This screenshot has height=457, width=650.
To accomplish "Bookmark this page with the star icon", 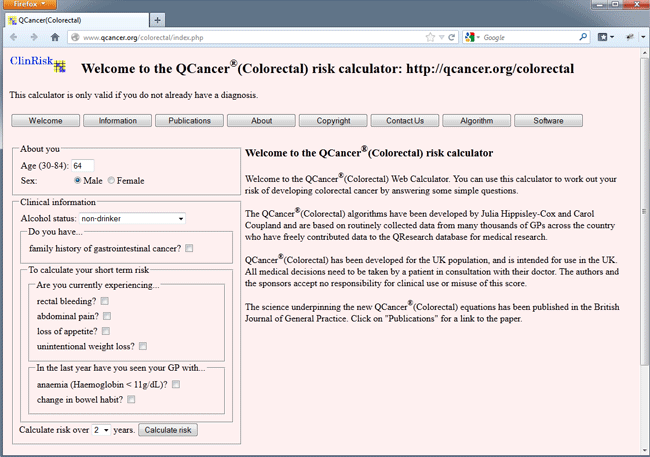I will tap(430, 37).
